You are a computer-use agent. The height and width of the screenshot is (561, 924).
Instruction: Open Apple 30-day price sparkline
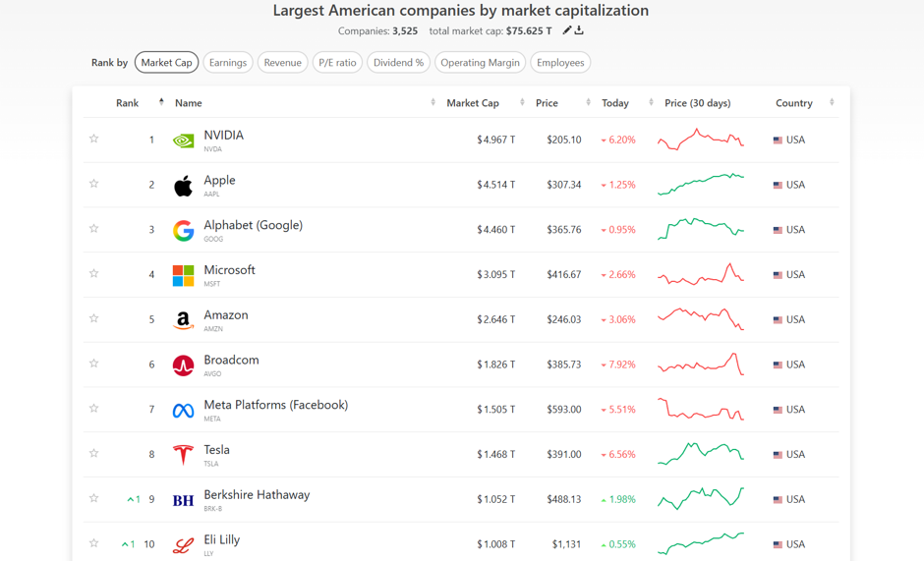point(701,185)
